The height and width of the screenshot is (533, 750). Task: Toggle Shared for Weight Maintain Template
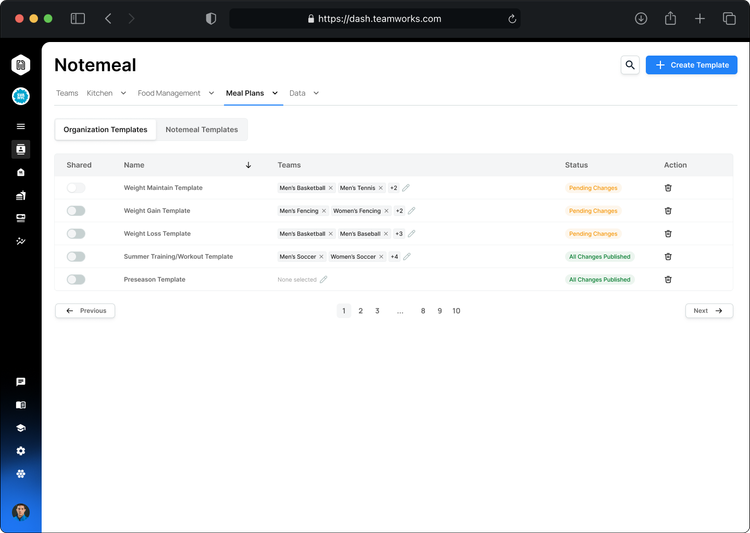point(76,188)
